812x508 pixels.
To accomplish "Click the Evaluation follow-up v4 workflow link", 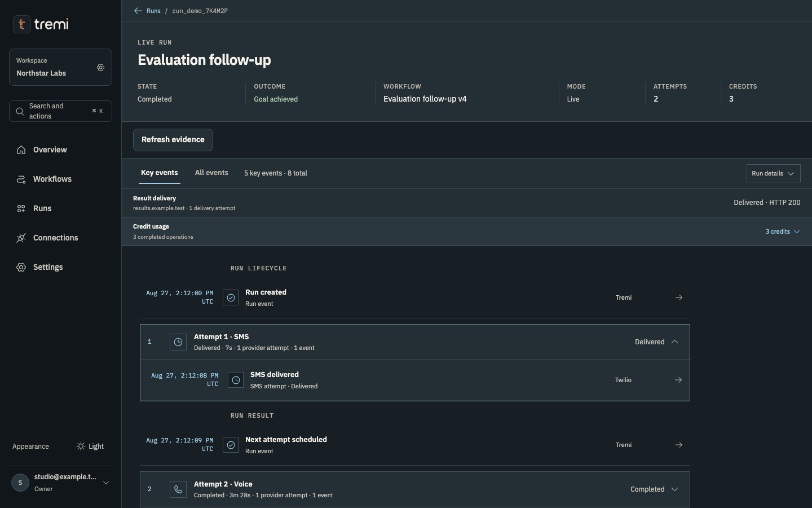I will coord(425,99).
